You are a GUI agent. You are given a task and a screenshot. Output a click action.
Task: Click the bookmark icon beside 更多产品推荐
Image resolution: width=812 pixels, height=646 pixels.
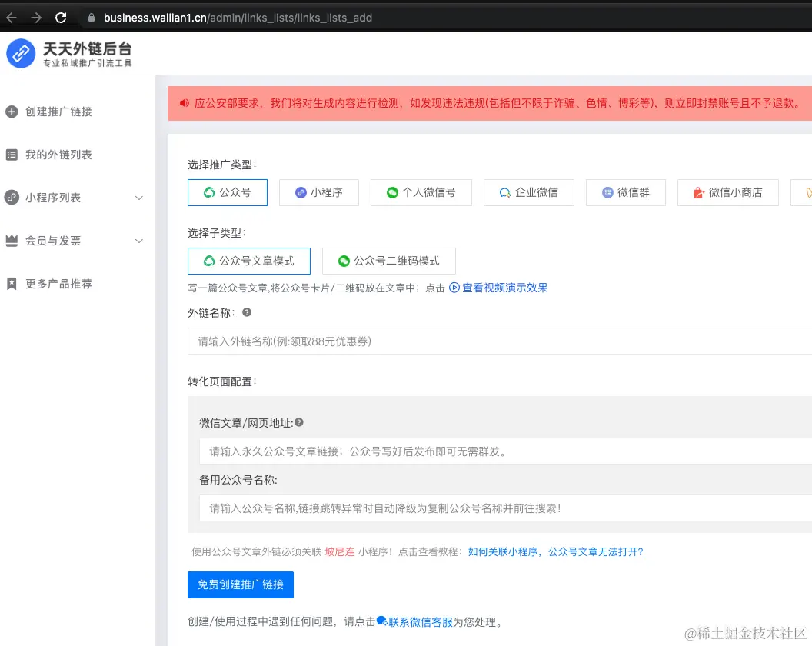(x=12, y=283)
